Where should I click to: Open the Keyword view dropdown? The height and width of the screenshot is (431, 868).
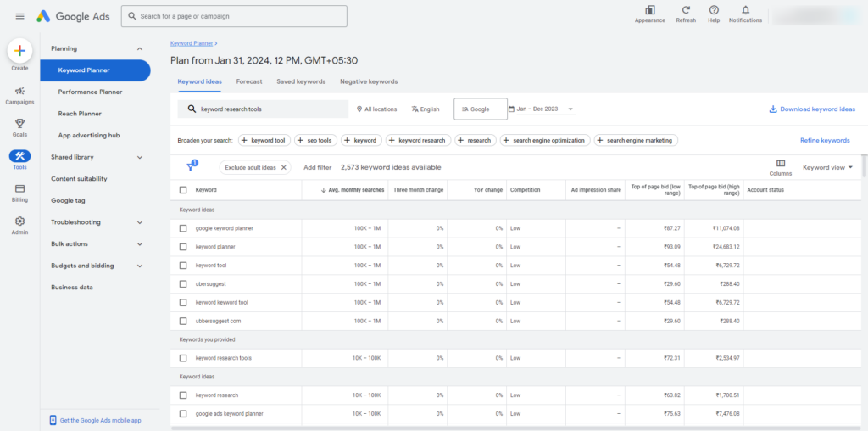[x=827, y=167]
